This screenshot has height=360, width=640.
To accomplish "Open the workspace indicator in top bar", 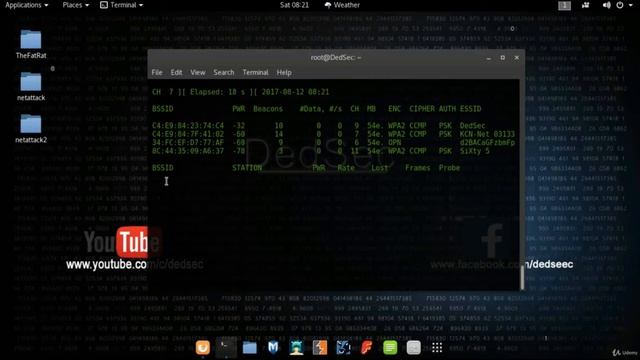I will click(x=564, y=5).
